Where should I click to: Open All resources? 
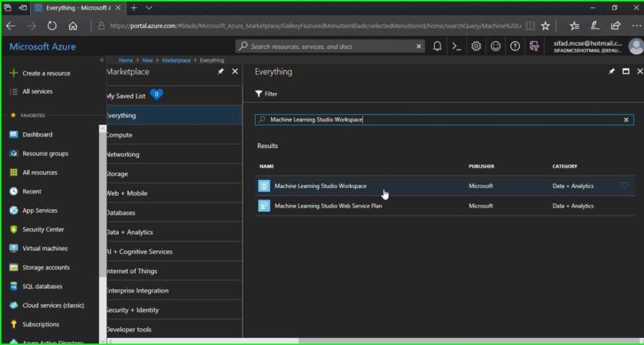pos(33,172)
